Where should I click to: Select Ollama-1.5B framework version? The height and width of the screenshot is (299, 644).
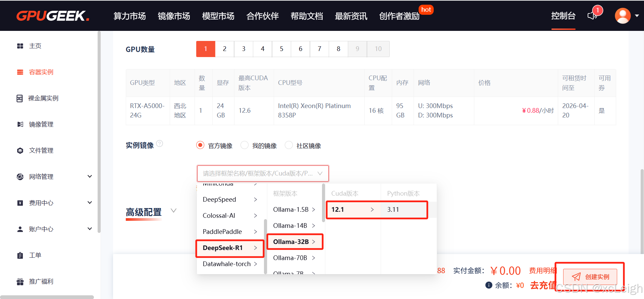point(295,210)
